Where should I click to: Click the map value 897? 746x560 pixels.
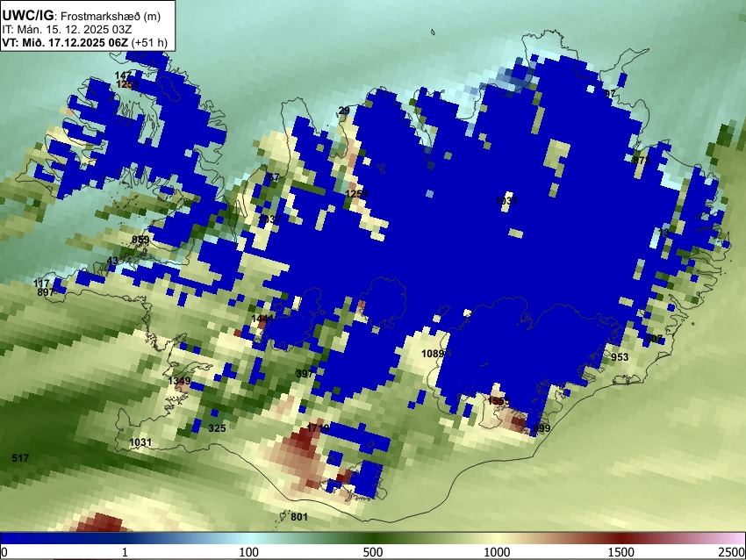(46, 291)
